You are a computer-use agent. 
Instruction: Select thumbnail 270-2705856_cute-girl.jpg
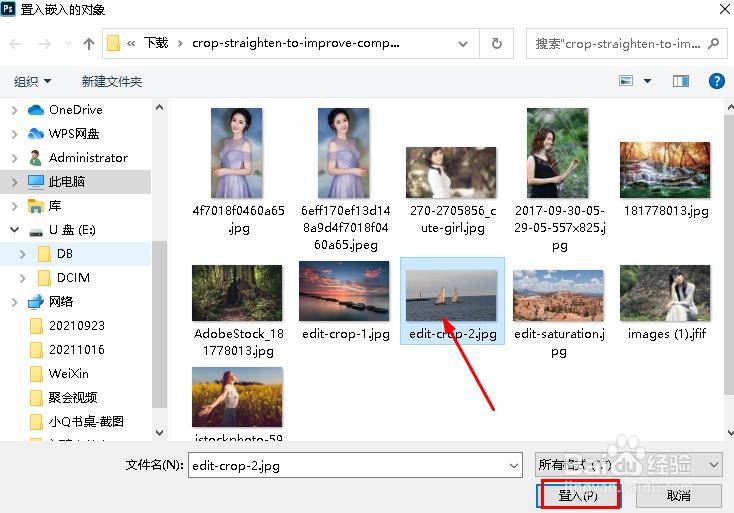pyautogui.click(x=451, y=172)
